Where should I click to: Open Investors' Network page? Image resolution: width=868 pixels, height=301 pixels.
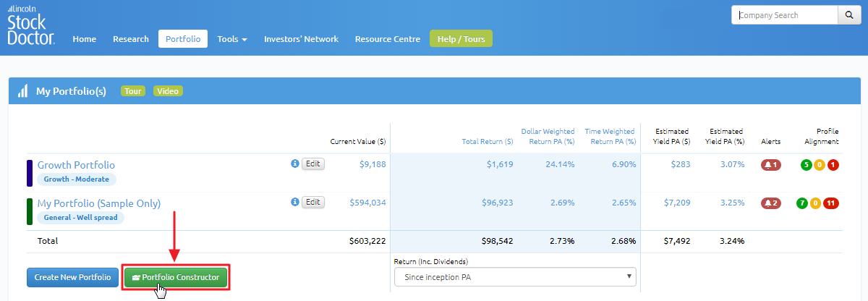301,39
